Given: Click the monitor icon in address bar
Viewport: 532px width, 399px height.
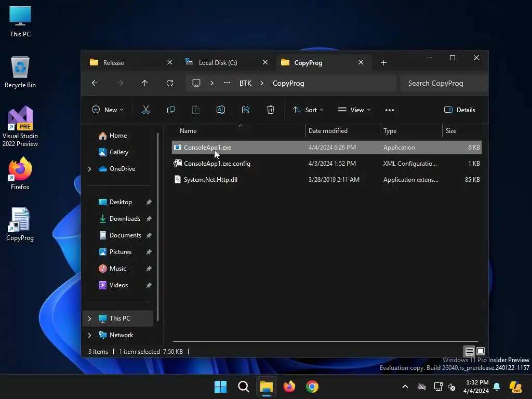Looking at the screenshot, I should click(196, 83).
